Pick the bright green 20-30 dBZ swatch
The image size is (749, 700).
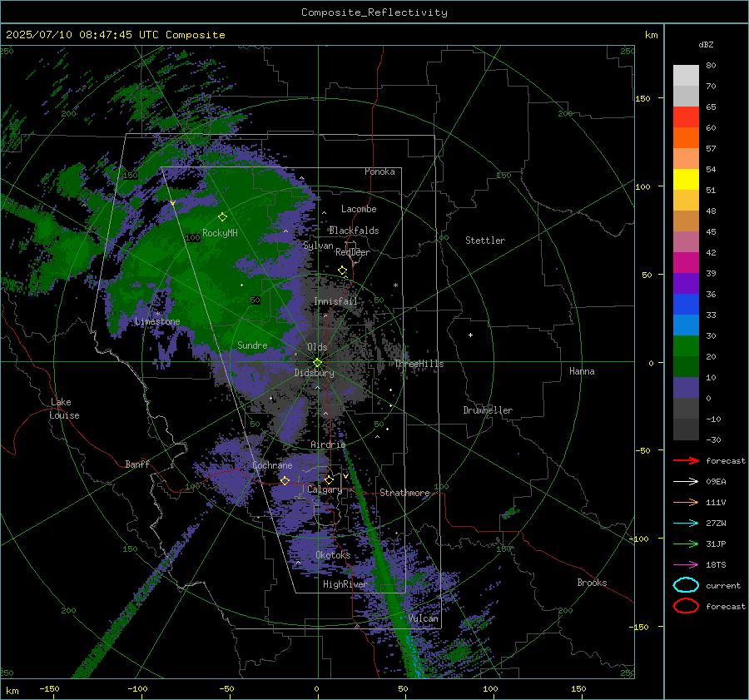click(686, 346)
